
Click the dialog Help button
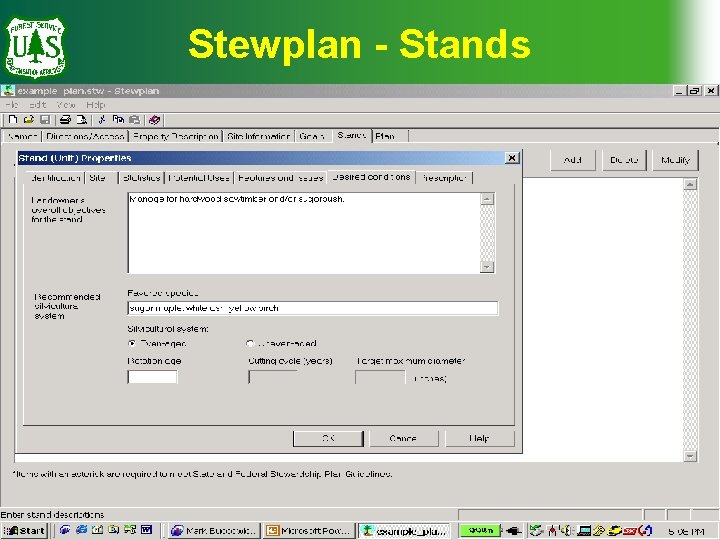pyautogui.click(x=479, y=439)
